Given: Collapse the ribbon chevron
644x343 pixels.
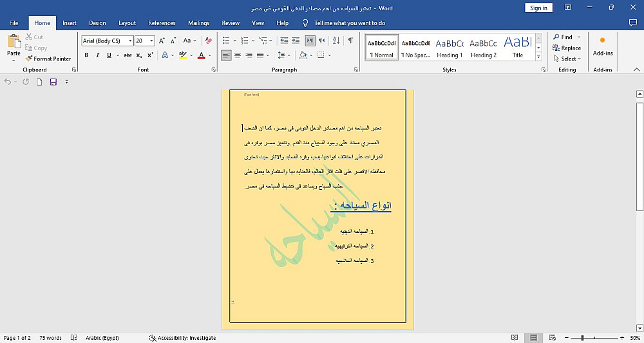Looking at the screenshot, I should tap(637, 70).
